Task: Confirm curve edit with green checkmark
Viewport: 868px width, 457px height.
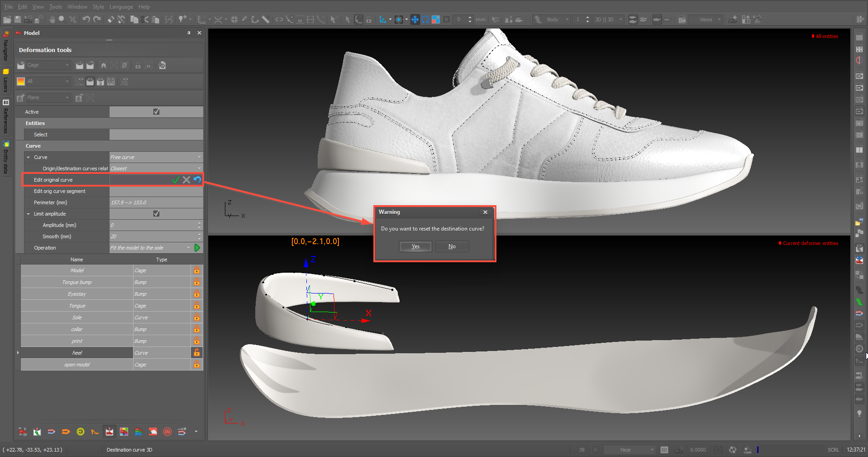Action: click(175, 180)
